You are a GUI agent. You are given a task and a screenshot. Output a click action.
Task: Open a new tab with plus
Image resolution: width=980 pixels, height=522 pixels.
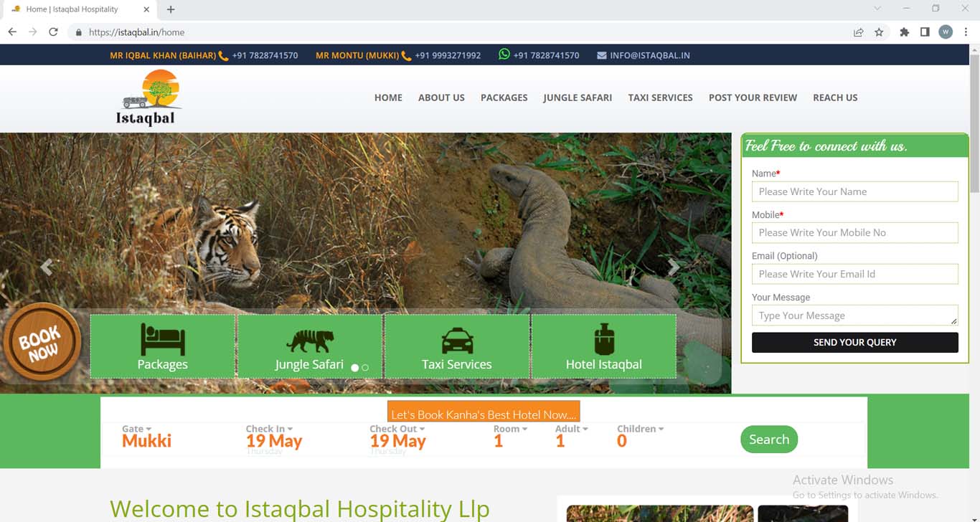(171, 9)
